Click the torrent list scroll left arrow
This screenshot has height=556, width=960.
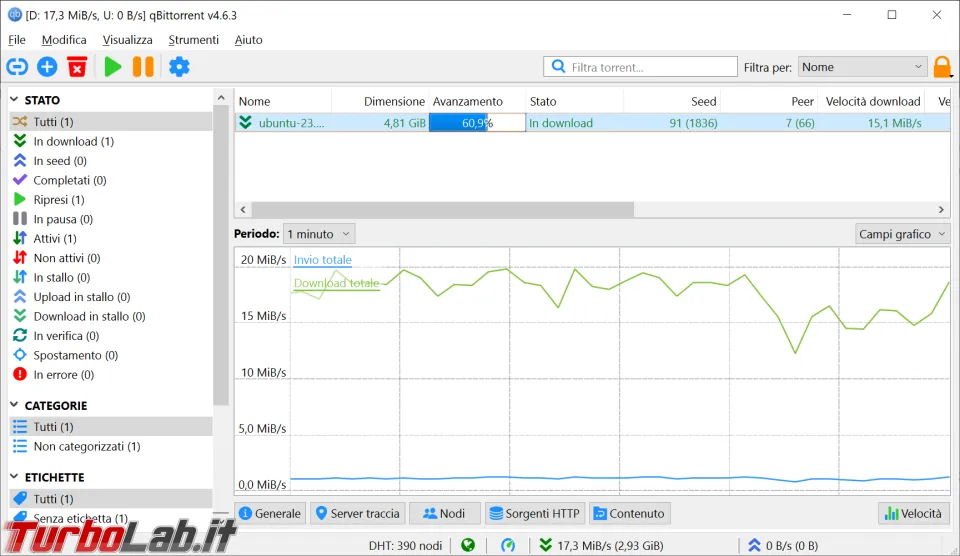pyautogui.click(x=243, y=209)
